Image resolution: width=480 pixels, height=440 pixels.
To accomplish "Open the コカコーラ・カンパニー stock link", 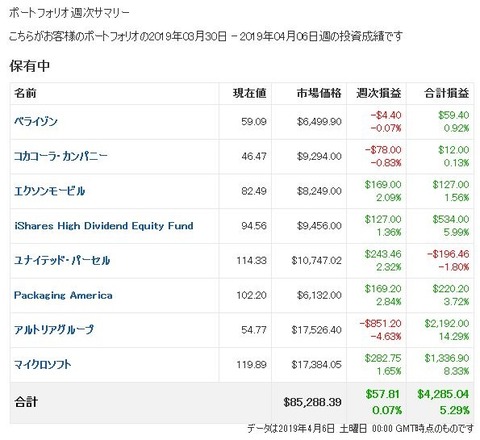I will click(61, 156).
